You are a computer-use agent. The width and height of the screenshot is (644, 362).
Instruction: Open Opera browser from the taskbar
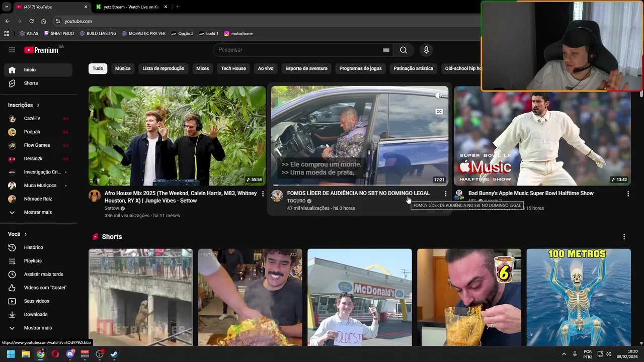point(55,354)
